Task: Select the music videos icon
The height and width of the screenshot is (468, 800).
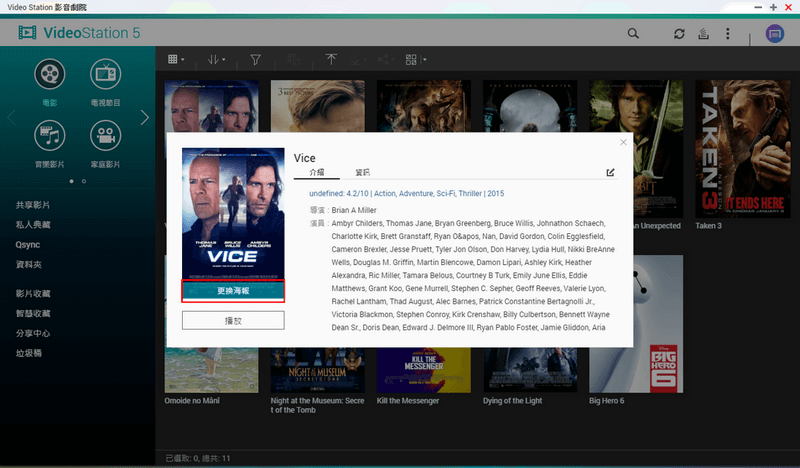Action: coord(49,135)
